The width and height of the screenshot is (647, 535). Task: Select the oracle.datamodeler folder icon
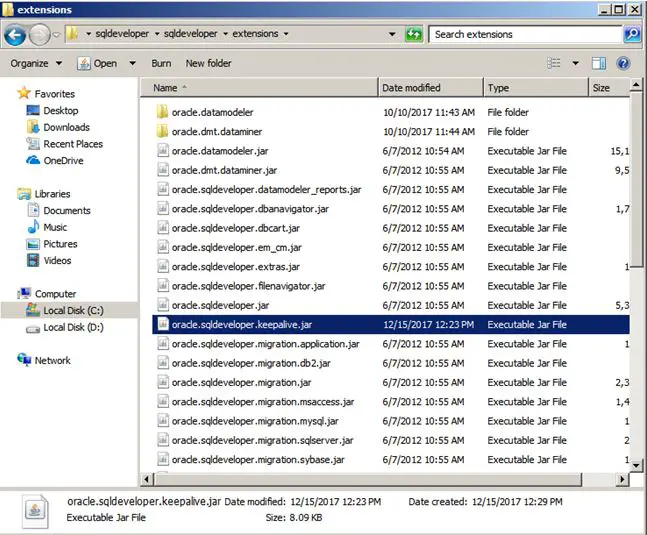coord(163,112)
